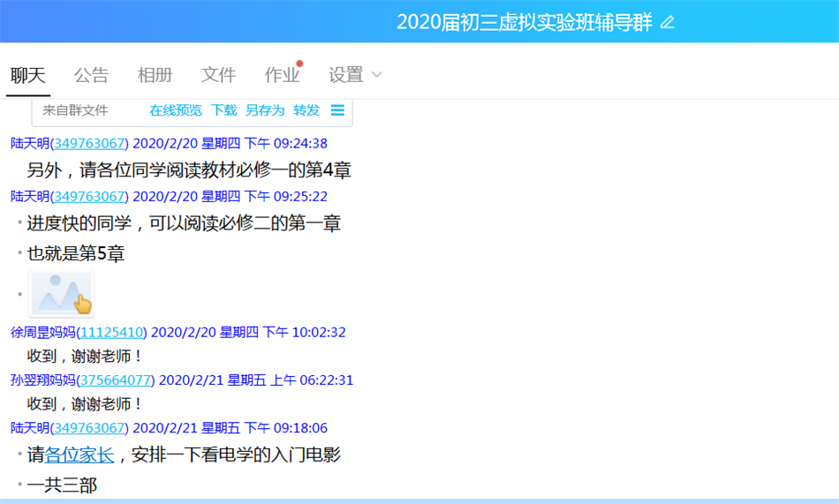Click the 各位家长 mention link

[79, 455]
